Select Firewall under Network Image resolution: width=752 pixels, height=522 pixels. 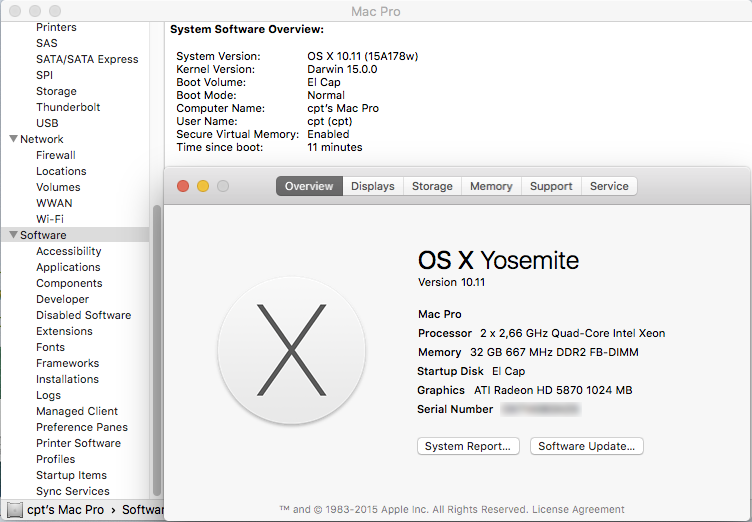(x=56, y=155)
